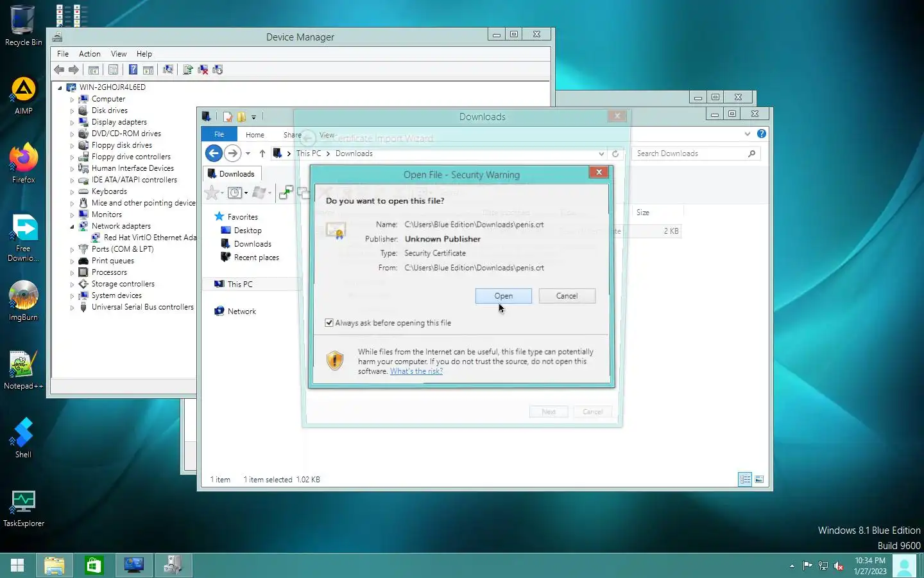
Task: Click the Downloads tab in explorer tab bar
Action: click(x=232, y=174)
